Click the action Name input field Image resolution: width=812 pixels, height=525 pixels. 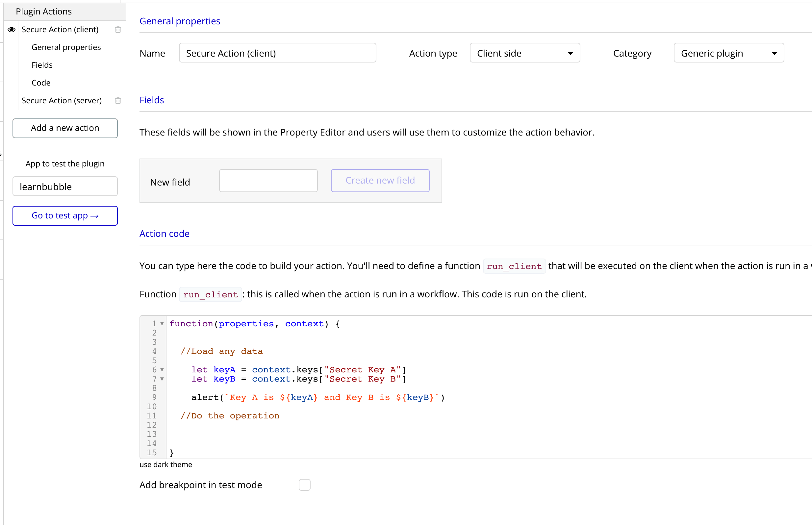277,53
